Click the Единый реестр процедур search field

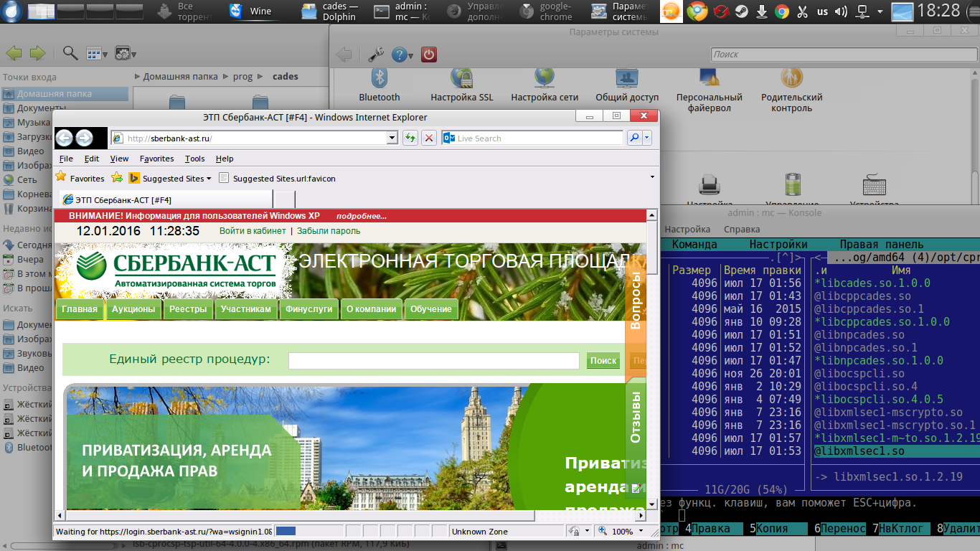pyautogui.click(x=434, y=361)
